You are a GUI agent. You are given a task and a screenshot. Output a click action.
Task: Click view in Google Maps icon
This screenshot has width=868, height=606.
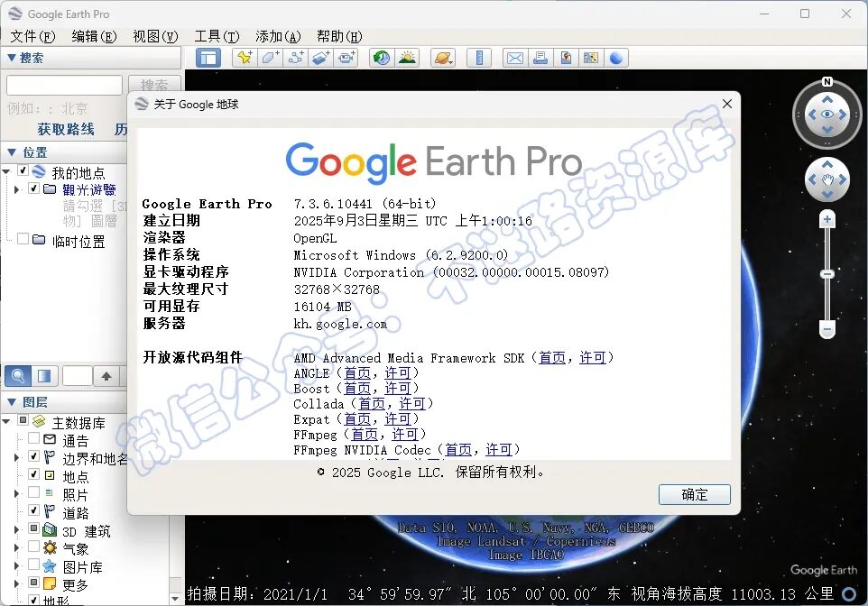591,58
